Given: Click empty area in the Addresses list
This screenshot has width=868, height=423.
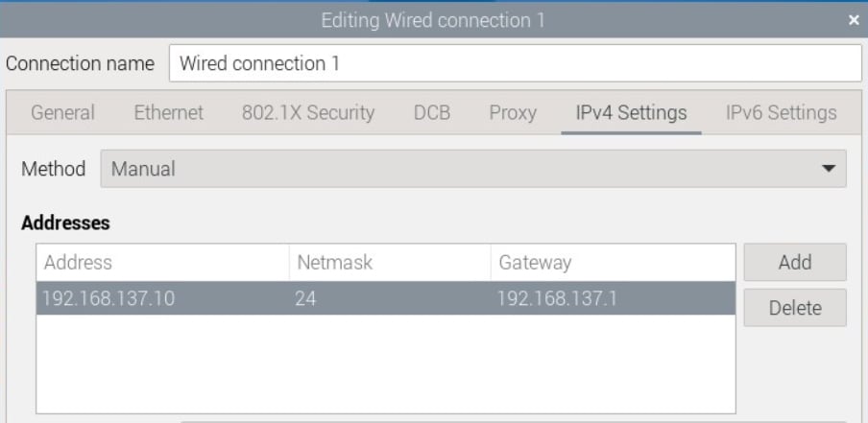Looking at the screenshot, I should click(386, 364).
